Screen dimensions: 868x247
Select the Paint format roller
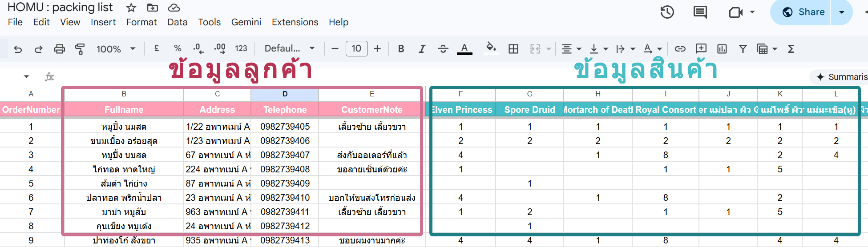point(80,49)
